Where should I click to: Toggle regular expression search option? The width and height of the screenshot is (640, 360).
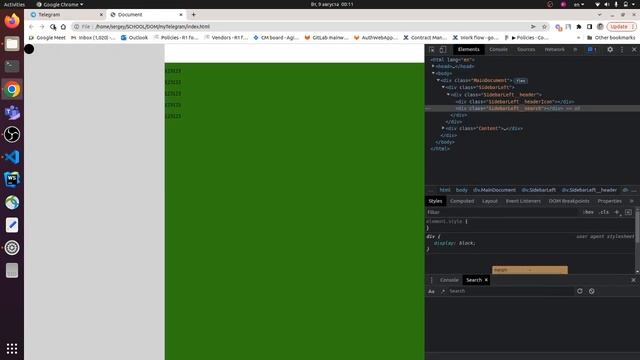(443, 291)
